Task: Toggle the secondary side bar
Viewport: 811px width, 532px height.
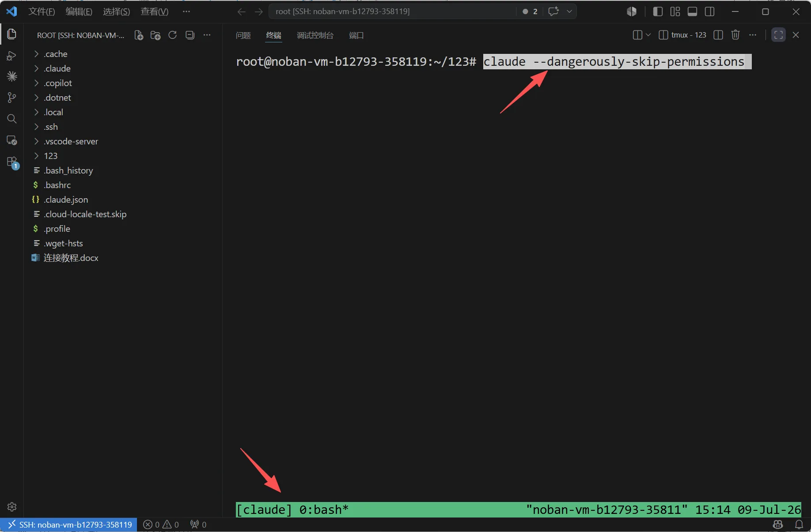Action: (710, 12)
